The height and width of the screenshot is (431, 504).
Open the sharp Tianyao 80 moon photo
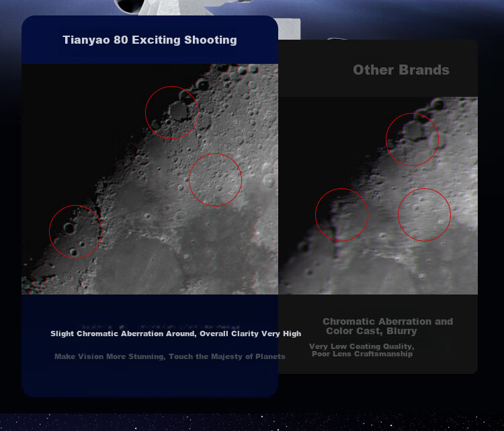[x=150, y=179]
